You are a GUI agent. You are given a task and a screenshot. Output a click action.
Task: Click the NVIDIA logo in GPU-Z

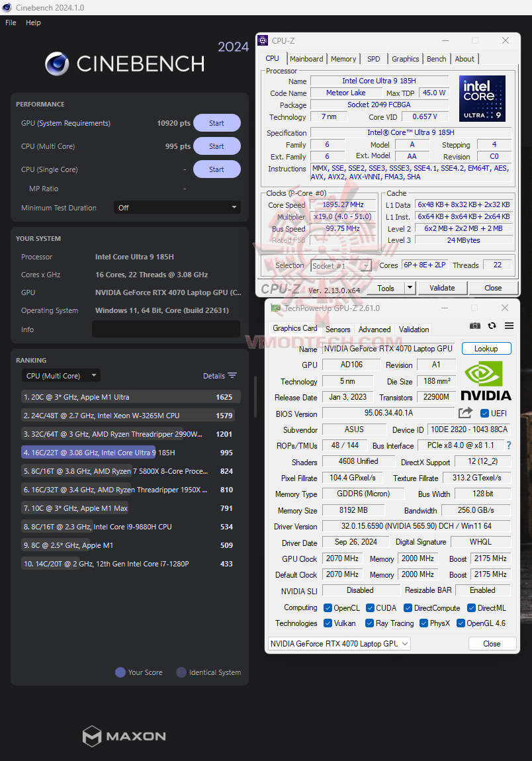486,380
